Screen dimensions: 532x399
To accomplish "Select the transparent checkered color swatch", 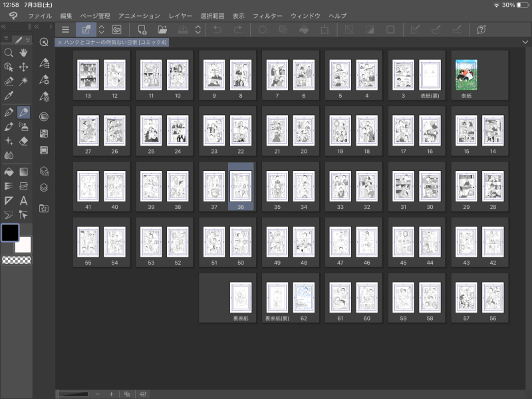I will (x=17, y=260).
